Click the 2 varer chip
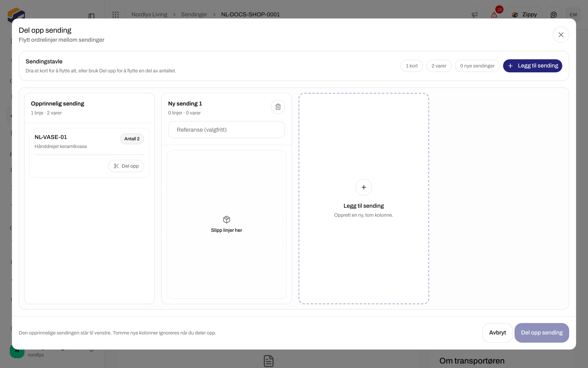588x368 pixels. [x=439, y=66]
